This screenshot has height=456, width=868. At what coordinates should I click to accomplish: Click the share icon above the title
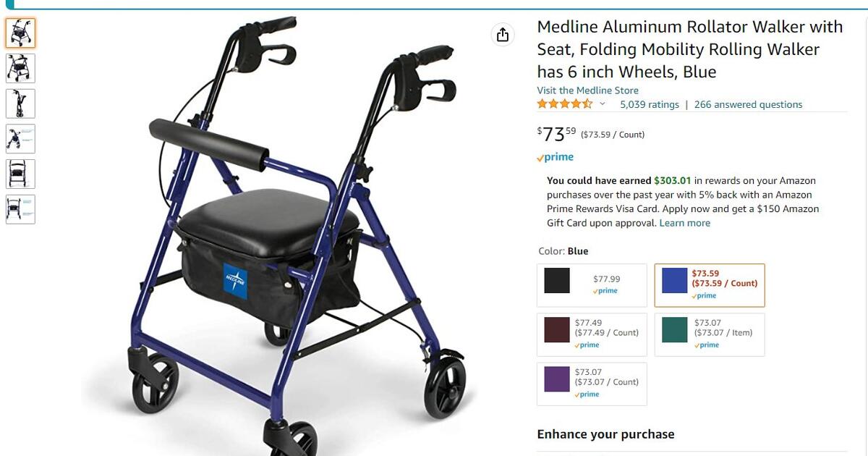503,34
